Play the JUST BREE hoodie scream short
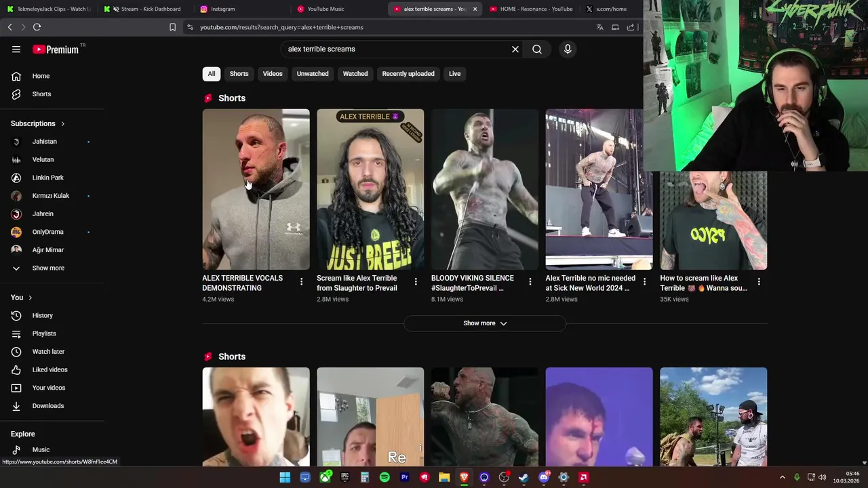868x488 pixels. click(370, 189)
